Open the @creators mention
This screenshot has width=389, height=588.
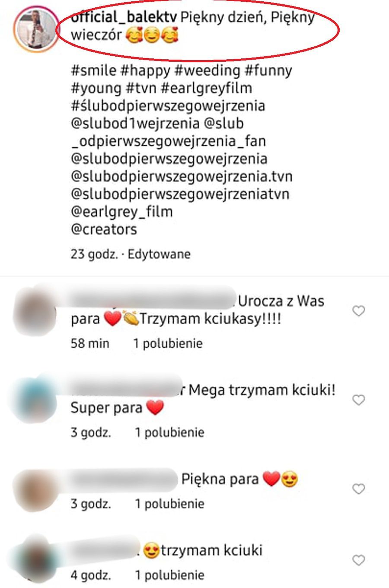104,229
